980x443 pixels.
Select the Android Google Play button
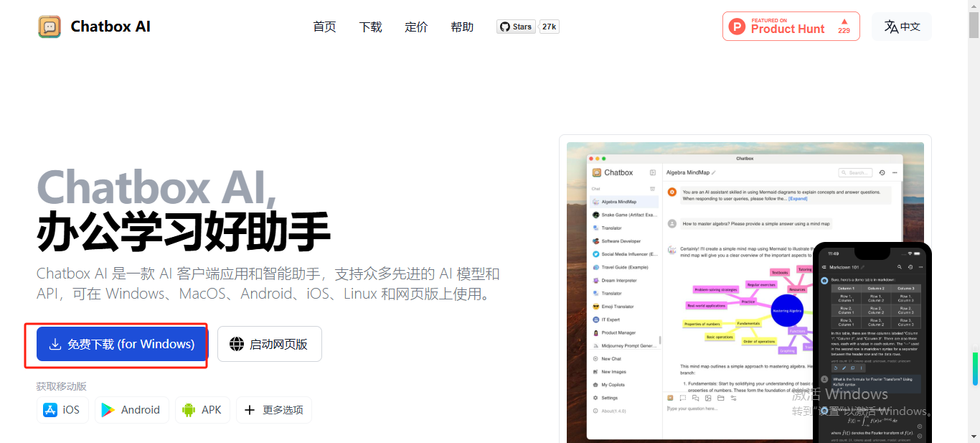tap(131, 410)
